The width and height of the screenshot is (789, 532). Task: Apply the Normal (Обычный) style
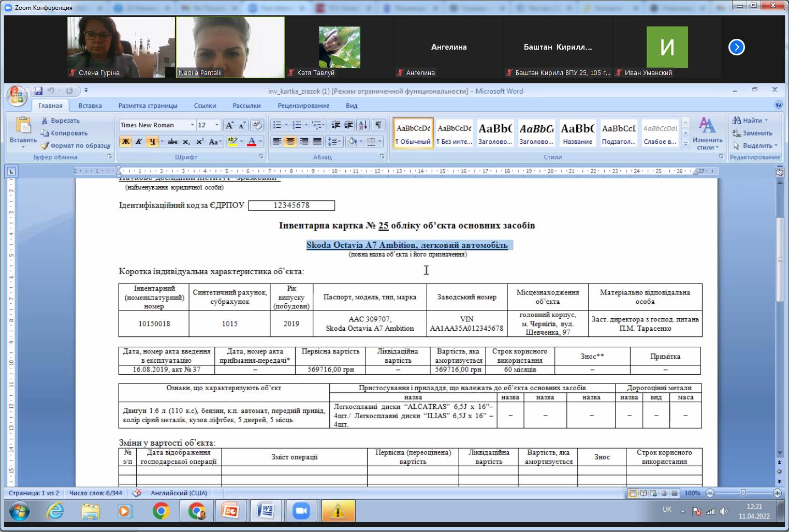tap(413, 134)
